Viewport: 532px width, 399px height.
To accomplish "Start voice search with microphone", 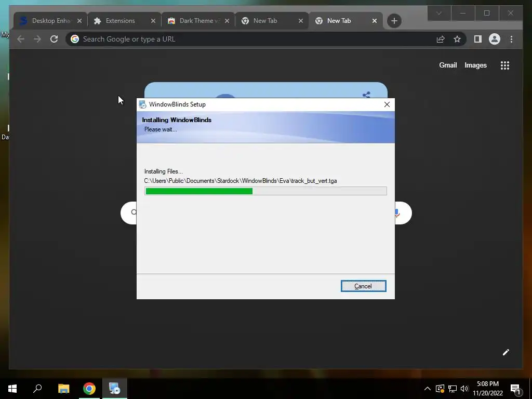I will point(397,212).
